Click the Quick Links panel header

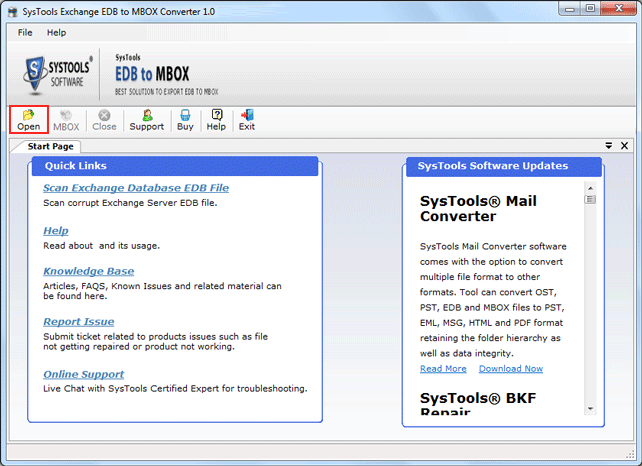[x=175, y=166]
